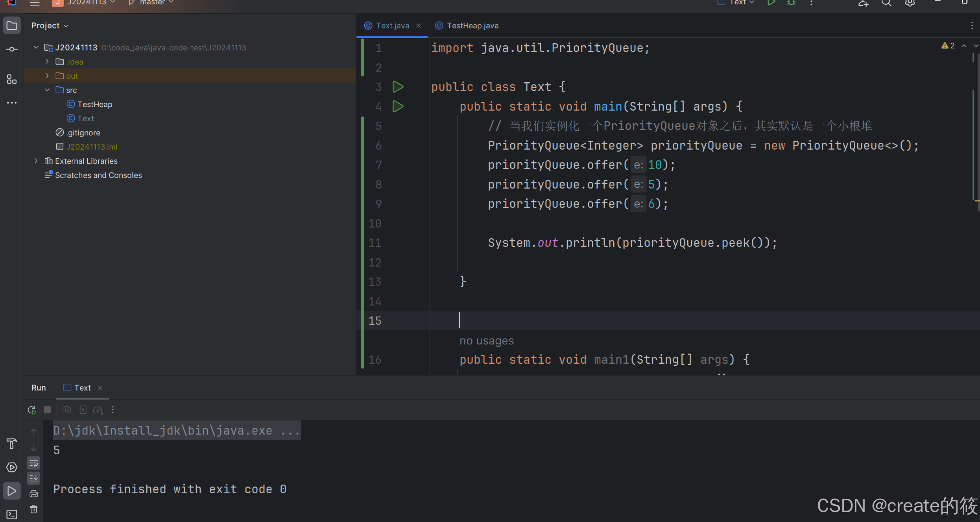The height and width of the screenshot is (522, 980).
Task: Click the Clear All trash icon in console
Action: point(34,509)
